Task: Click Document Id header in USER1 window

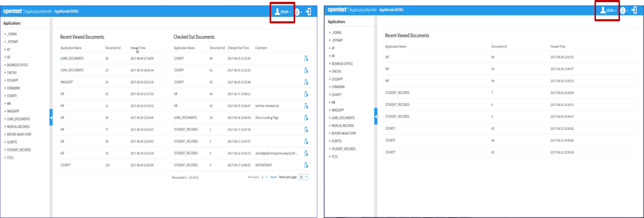Action: pos(499,46)
